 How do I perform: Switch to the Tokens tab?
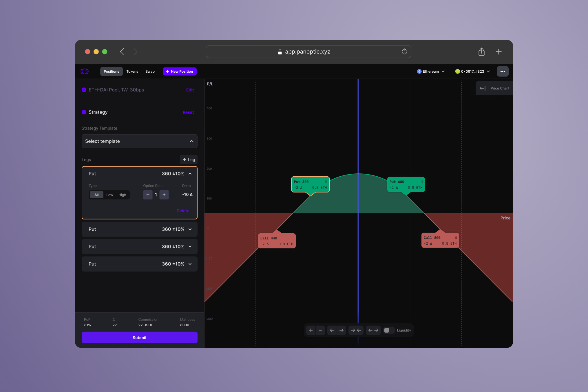pyautogui.click(x=132, y=72)
